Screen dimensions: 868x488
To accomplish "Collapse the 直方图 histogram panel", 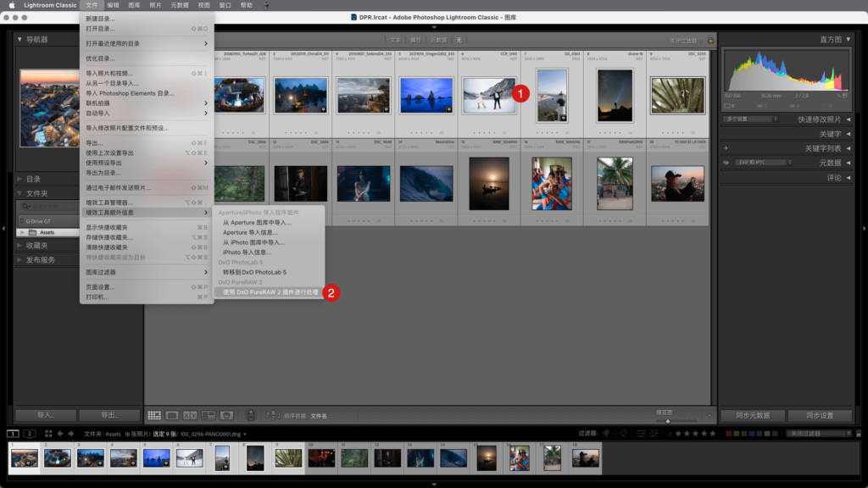I will coord(848,39).
